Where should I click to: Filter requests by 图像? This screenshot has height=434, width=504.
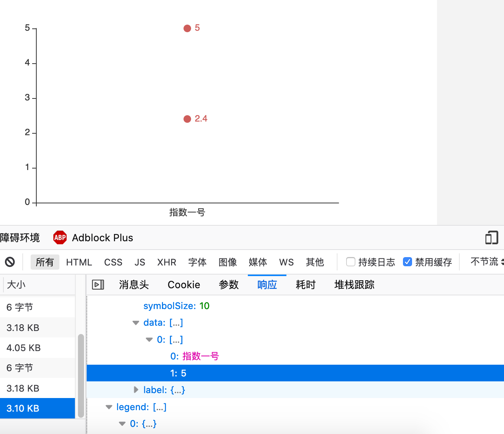pos(227,262)
